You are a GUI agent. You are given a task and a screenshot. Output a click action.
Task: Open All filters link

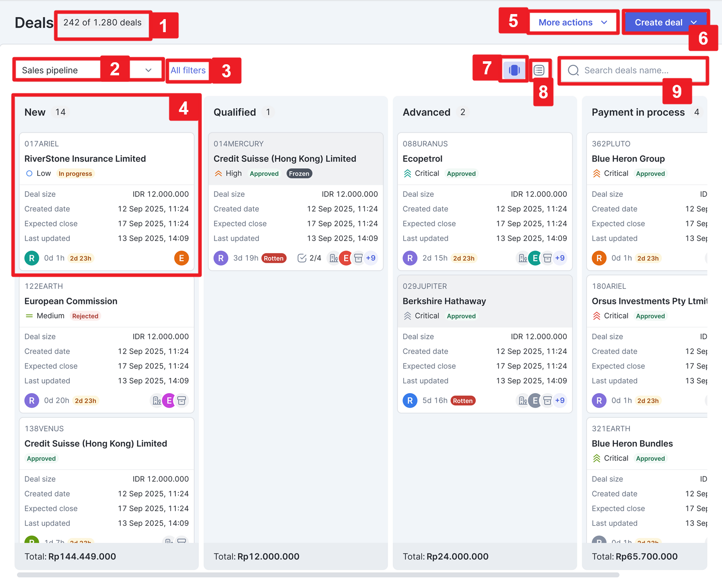[188, 70]
